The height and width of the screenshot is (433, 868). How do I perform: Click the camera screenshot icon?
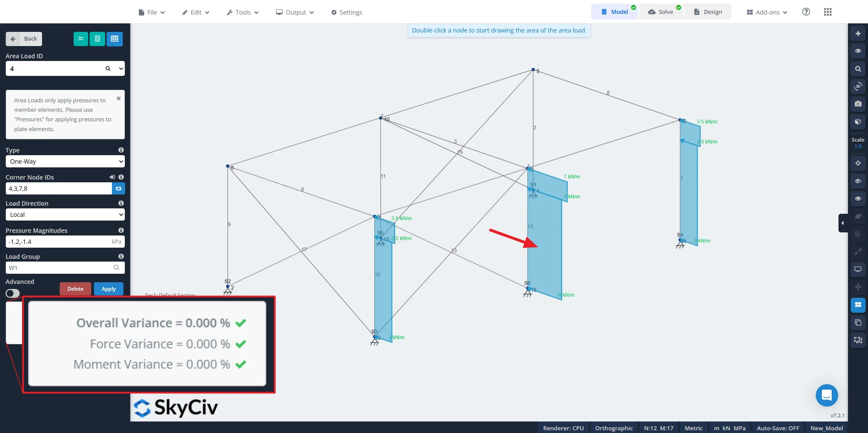(x=858, y=104)
